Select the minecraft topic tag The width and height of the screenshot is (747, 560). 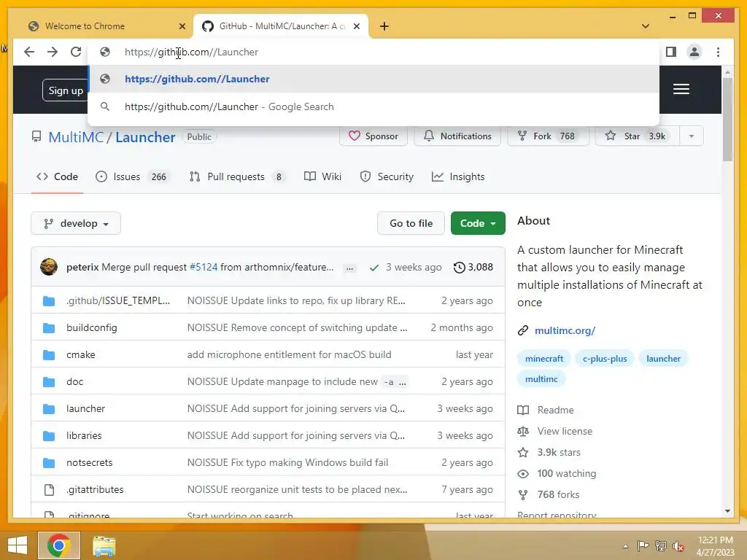[544, 359]
